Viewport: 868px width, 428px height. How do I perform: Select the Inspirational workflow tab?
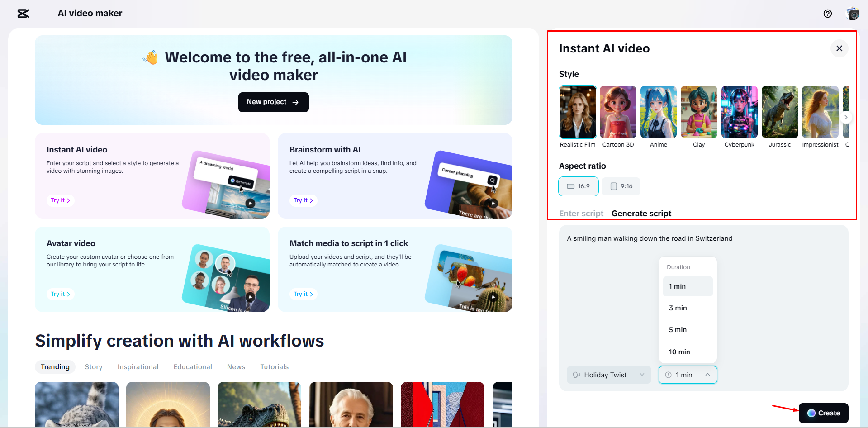(x=138, y=367)
